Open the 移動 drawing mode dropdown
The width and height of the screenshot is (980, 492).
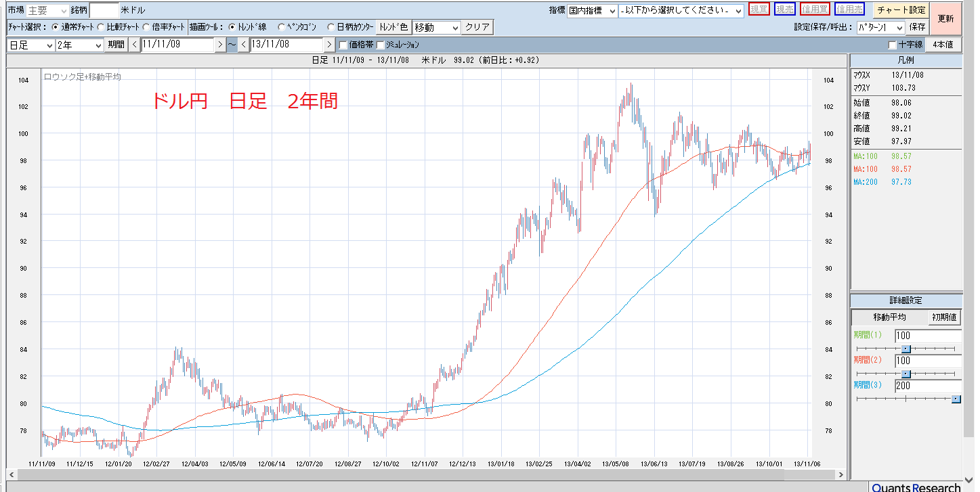point(436,28)
